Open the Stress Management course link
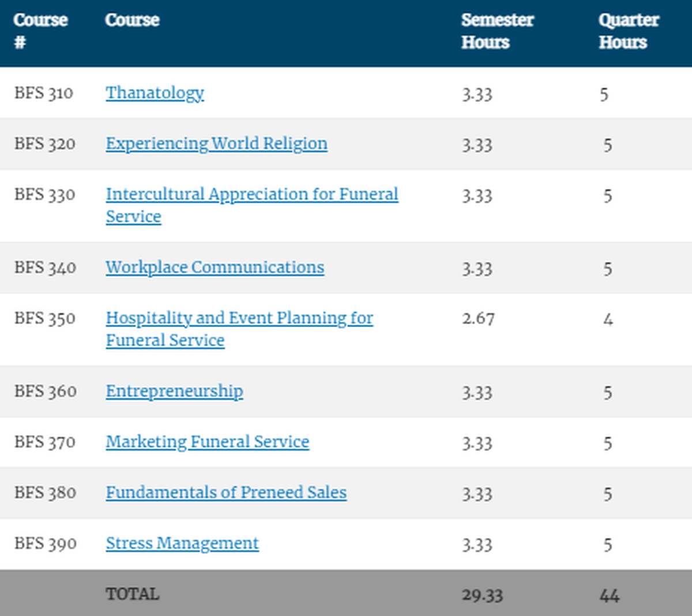The height and width of the screenshot is (616, 692). [182, 543]
